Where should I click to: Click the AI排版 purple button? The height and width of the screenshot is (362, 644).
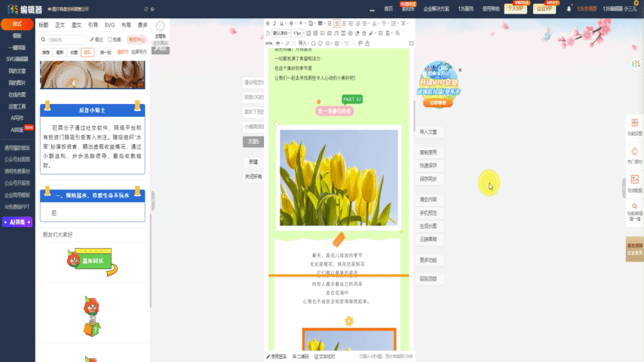pos(17,222)
